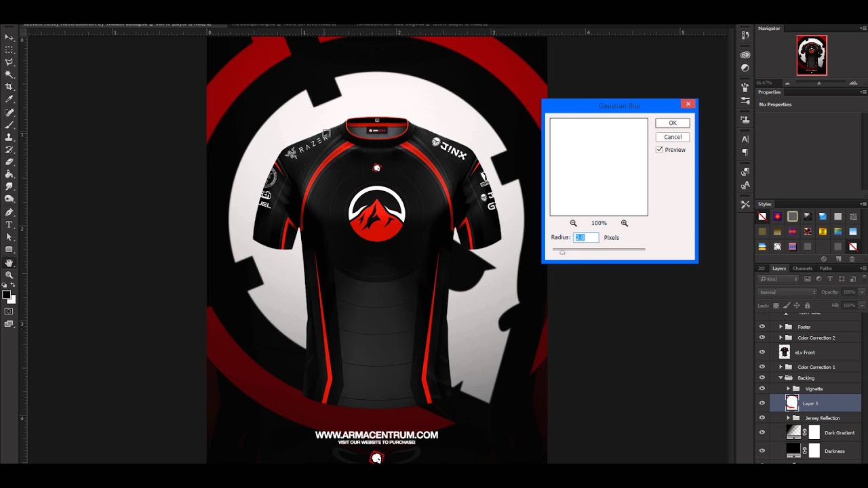Select the Styles panel tab

[765, 204]
